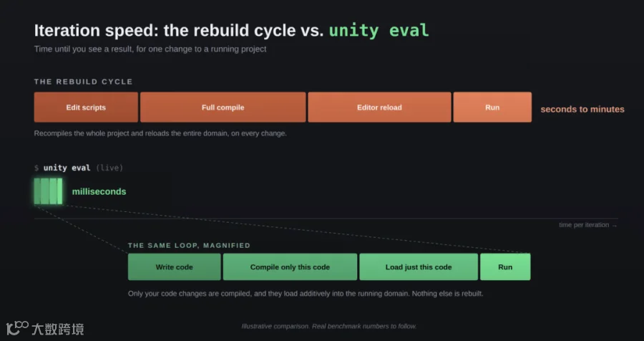Click the green unity eval title text

[379, 30]
